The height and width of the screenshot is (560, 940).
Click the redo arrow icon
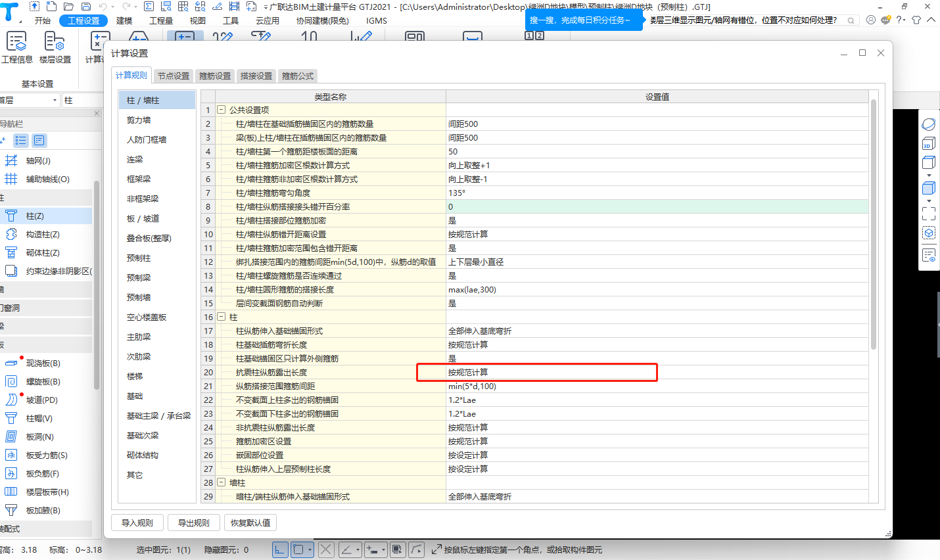[x=125, y=7]
